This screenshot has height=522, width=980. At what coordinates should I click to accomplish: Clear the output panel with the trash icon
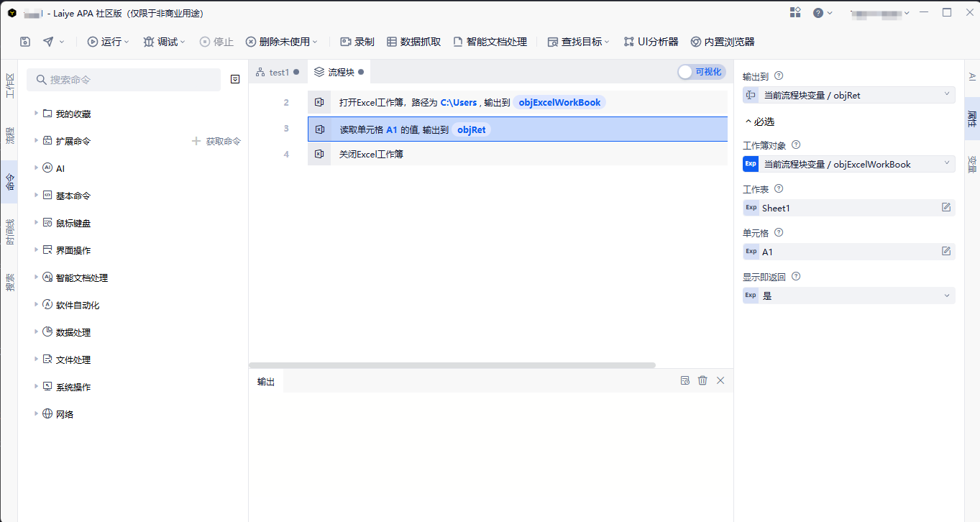(702, 380)
